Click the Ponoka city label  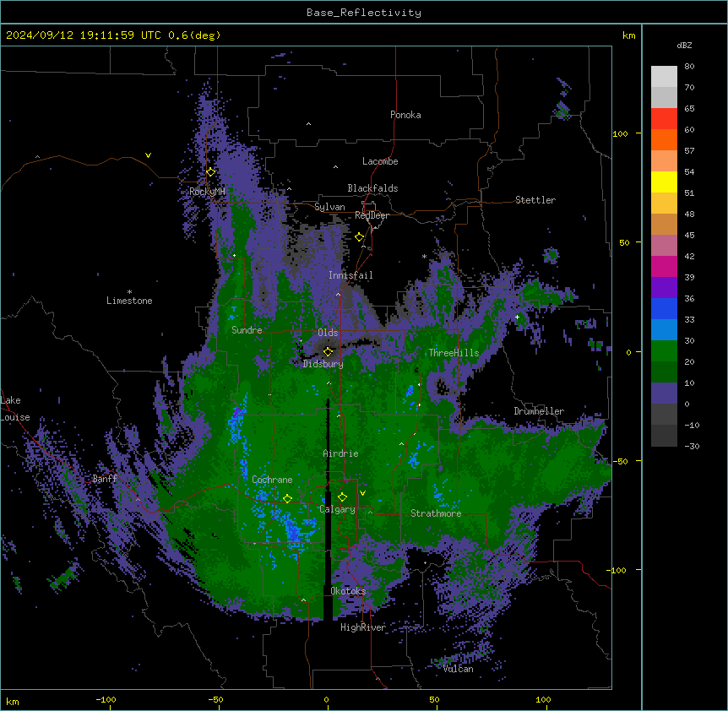tap(405, 115)
